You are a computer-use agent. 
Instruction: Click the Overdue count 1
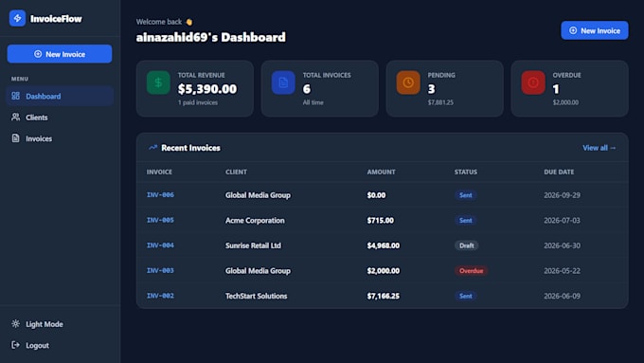point(556,89)
